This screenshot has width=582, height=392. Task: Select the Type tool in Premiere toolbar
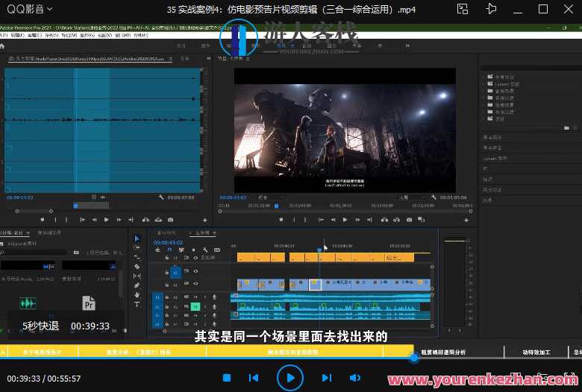tap(137, 304)
